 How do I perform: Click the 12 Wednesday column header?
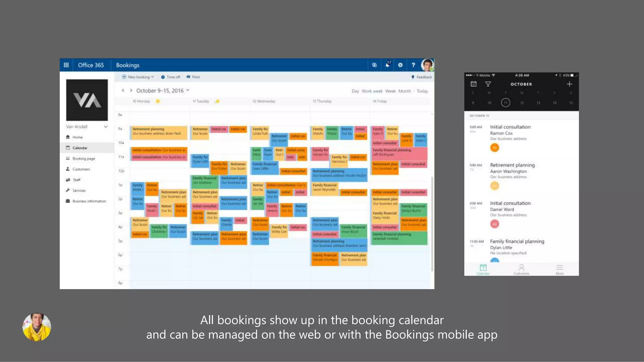click(x=264, y=101)
